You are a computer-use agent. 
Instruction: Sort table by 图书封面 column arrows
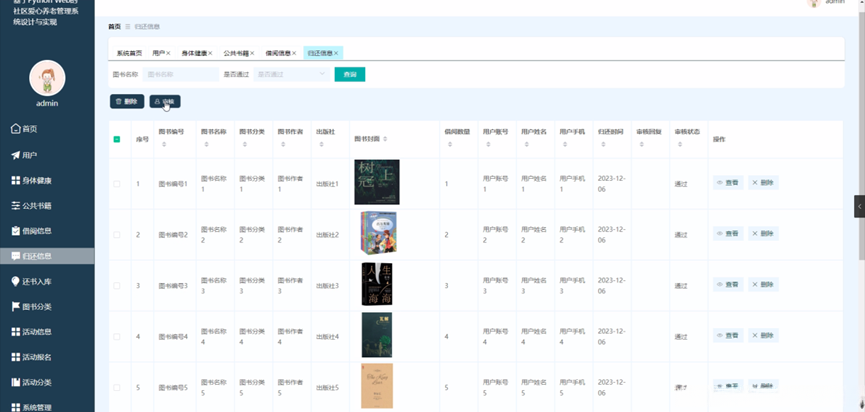(385, 139)
